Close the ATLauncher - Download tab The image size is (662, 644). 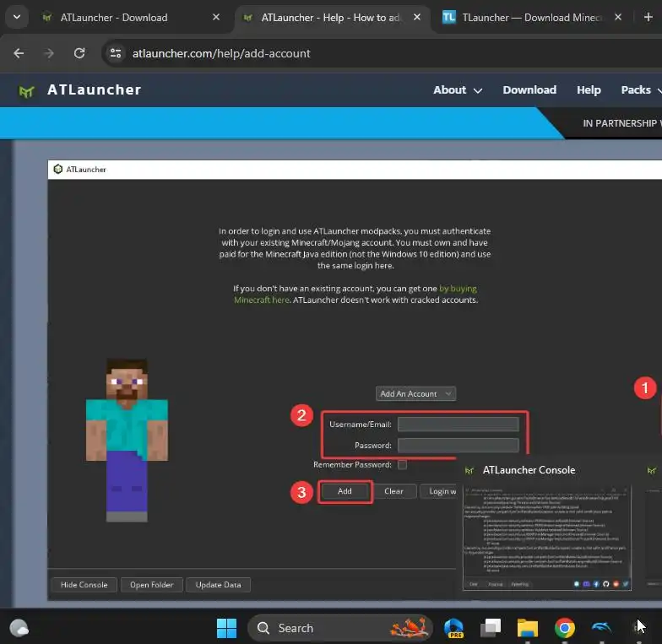(216, 17)
